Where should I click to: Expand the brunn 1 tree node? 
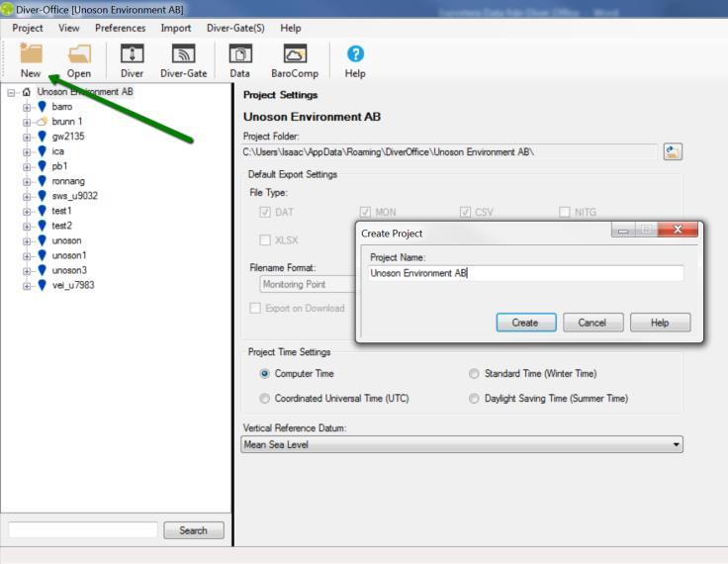(27, 123)
